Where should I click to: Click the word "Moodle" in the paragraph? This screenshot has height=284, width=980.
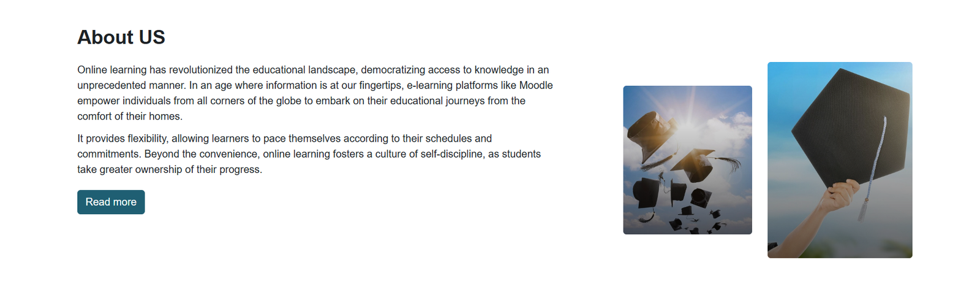click(536, 85)
